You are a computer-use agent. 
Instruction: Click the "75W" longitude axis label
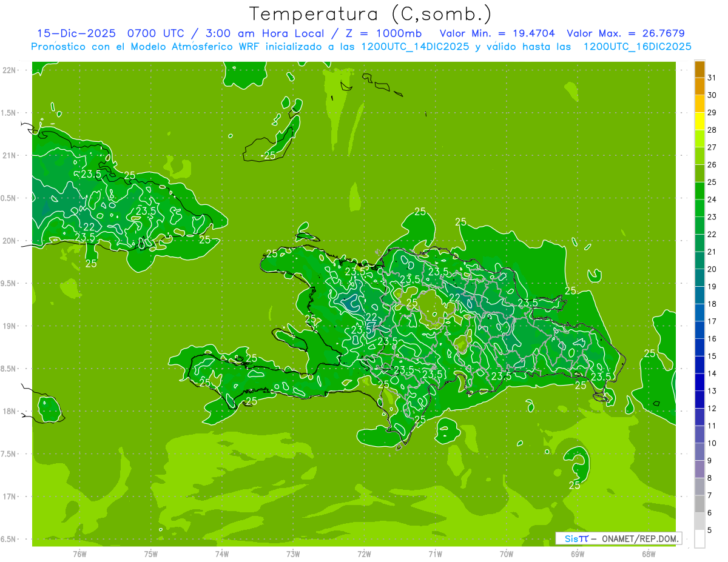coord(151,553)
